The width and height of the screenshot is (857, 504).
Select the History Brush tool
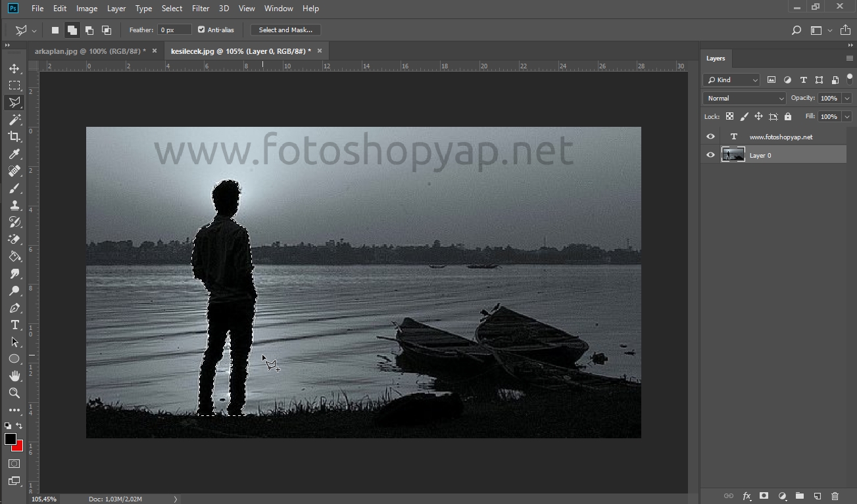coord(14,222)
